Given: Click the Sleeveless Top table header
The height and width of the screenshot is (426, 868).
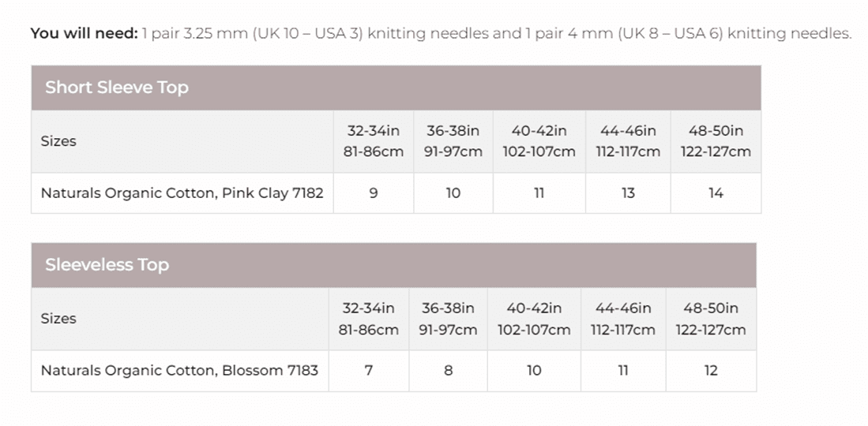Looking at the screenshot, I should coord(107,265).
